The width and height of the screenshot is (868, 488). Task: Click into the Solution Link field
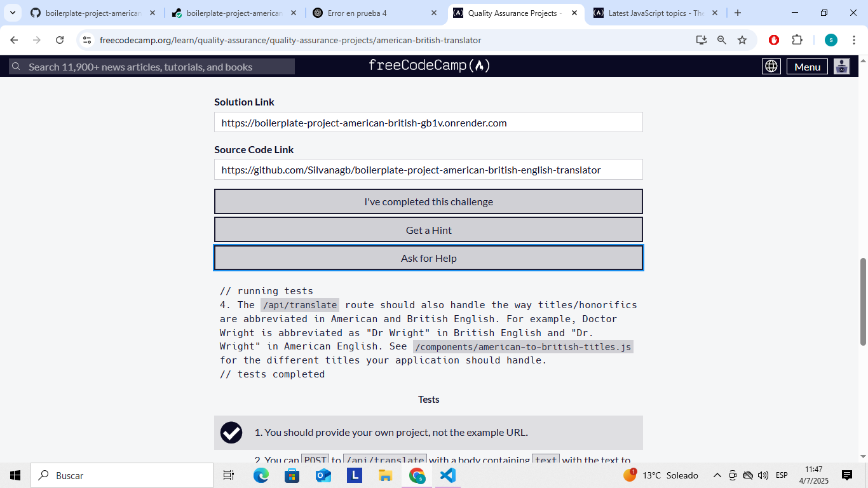428,123
